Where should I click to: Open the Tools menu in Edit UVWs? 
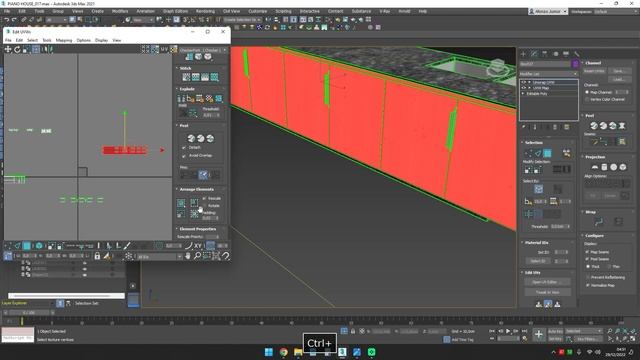(x=47, y=40)
